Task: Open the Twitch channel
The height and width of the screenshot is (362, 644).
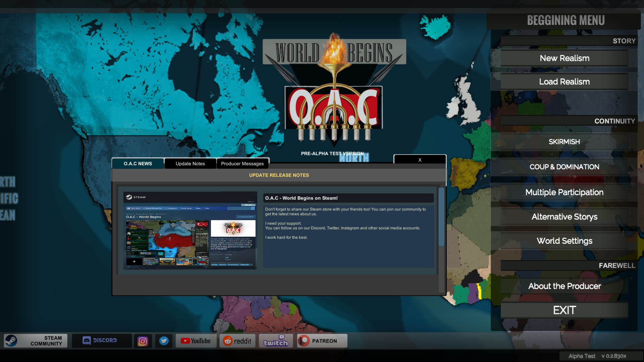Action: [x=276, y=341]
